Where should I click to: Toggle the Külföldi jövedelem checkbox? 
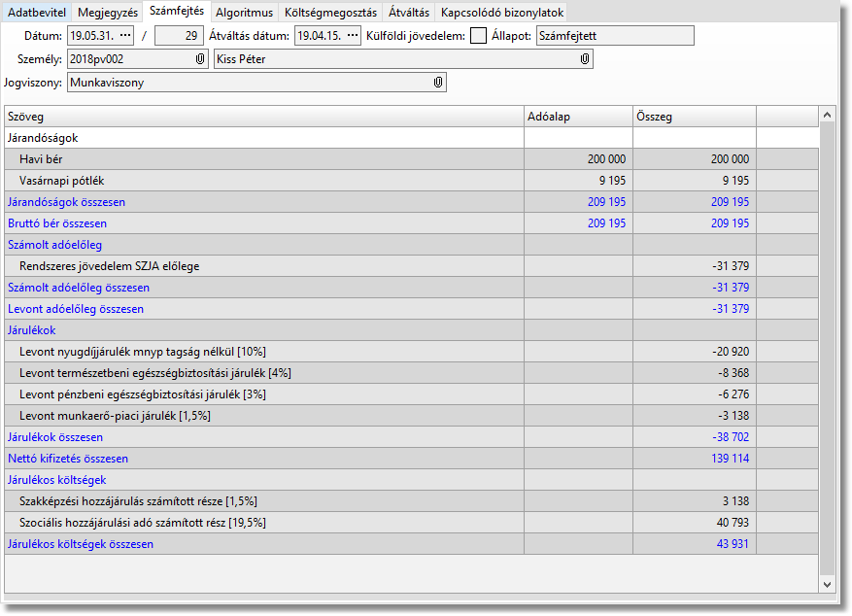click(x=478, y=36)
